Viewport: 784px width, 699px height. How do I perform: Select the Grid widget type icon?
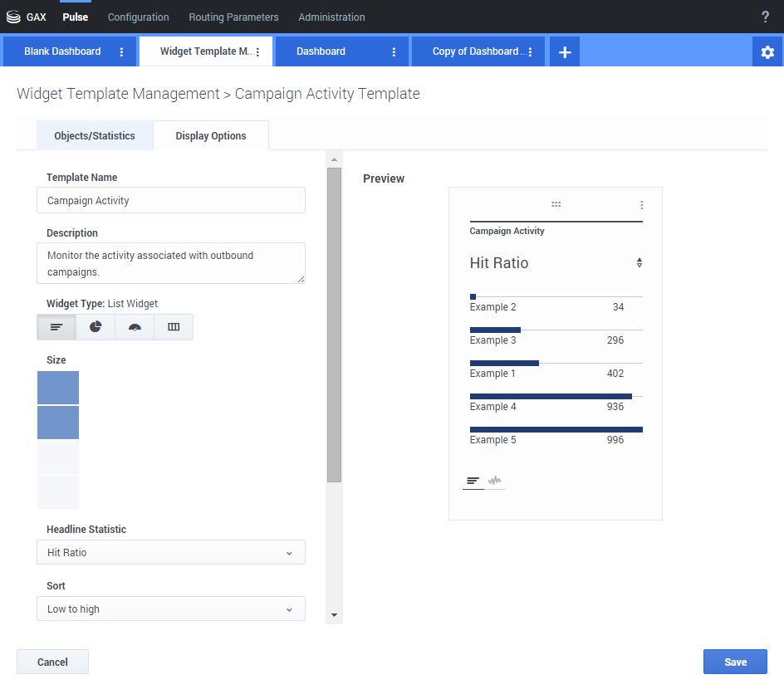click(174, 327)
